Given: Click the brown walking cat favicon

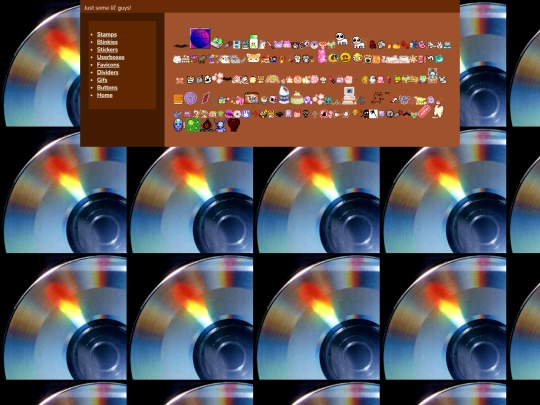Looking at the screenshot, I should coord(378,97).
